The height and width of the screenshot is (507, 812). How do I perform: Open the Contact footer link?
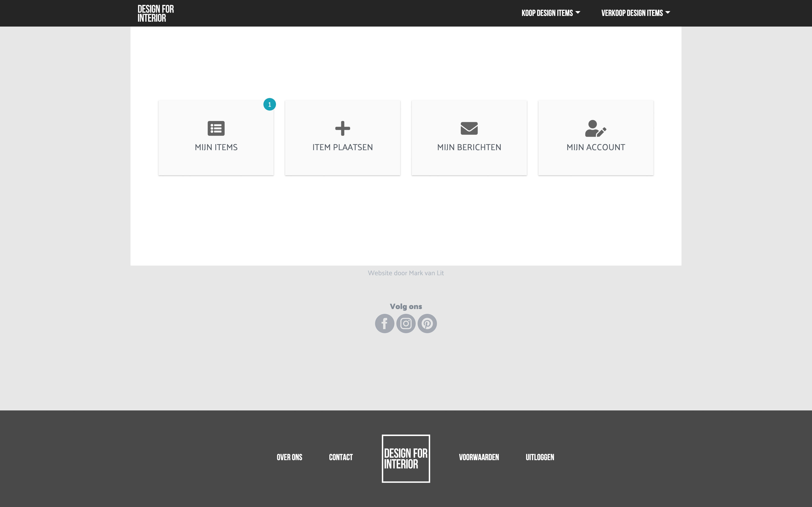pyautogui.click(x=341, y=457)
